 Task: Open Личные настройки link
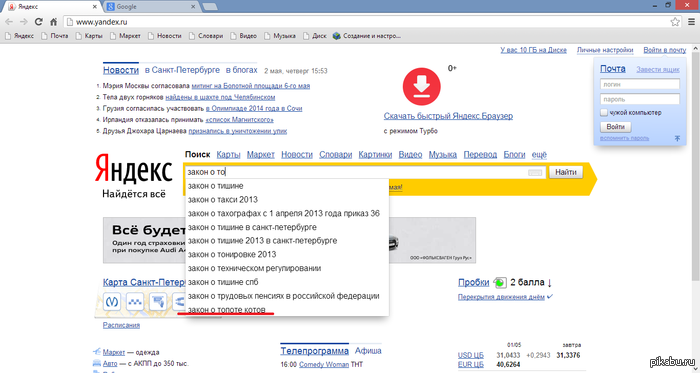tap(605, 50)
